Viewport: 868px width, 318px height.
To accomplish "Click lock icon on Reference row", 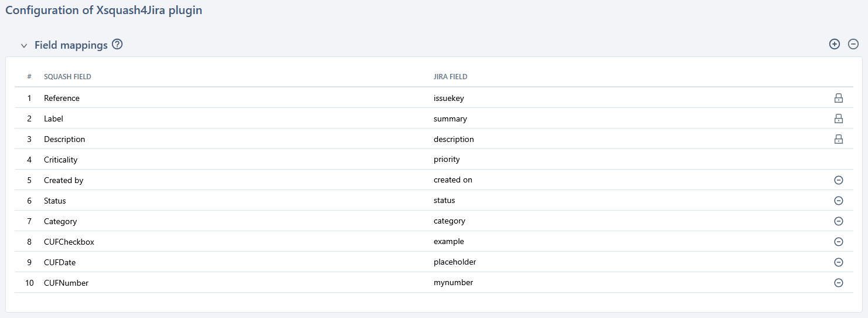I will coord(838,98).
